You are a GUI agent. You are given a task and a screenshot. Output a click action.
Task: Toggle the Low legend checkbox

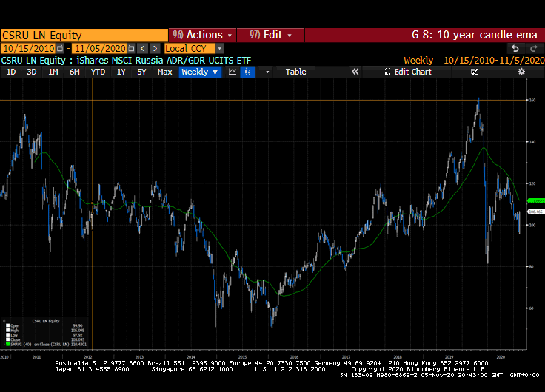click(7, 335)
